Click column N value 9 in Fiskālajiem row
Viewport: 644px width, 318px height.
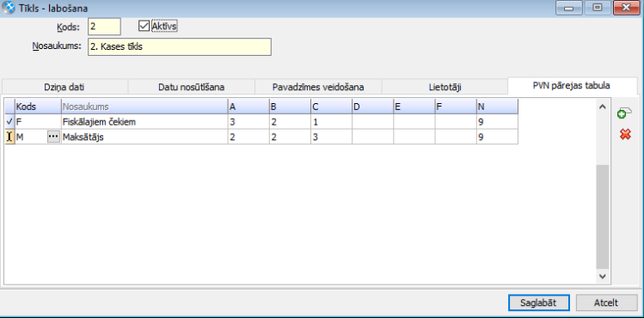[497, 122]
